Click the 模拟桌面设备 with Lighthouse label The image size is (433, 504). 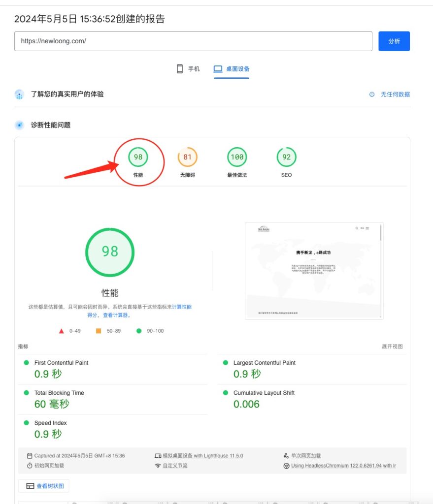[x=202, y=456]
